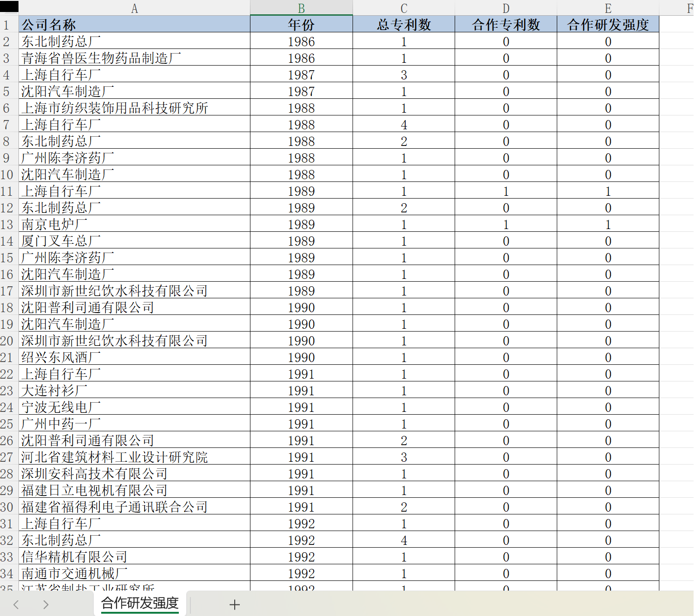Select column C header
The image size is (694, 616).
coord(404,8)
